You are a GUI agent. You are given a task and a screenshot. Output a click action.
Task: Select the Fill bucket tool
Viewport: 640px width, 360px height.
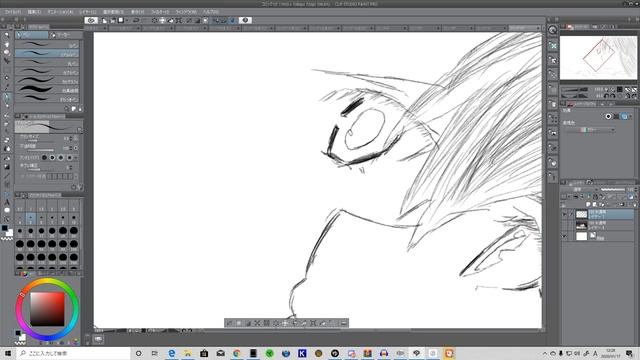click(7, 158)
